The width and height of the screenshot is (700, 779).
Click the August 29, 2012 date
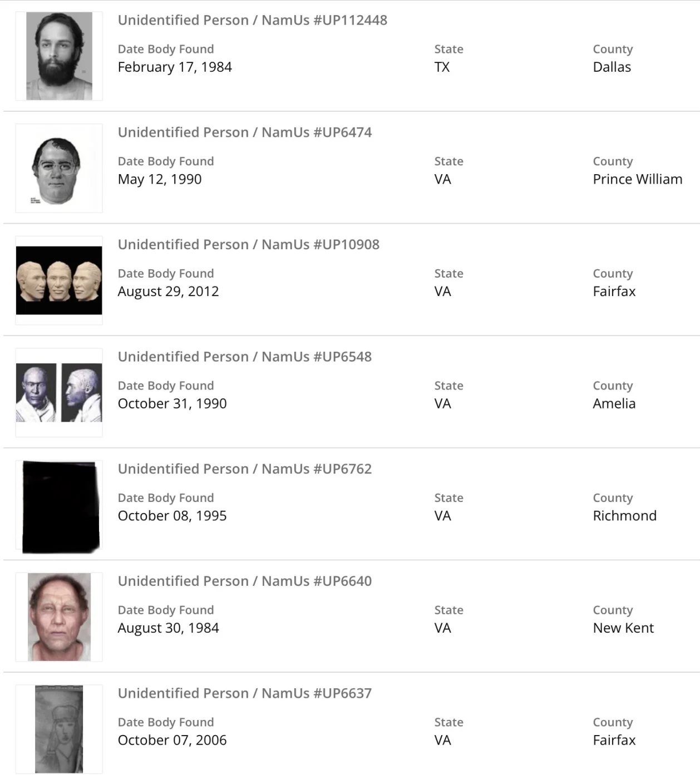pos(168,292)
